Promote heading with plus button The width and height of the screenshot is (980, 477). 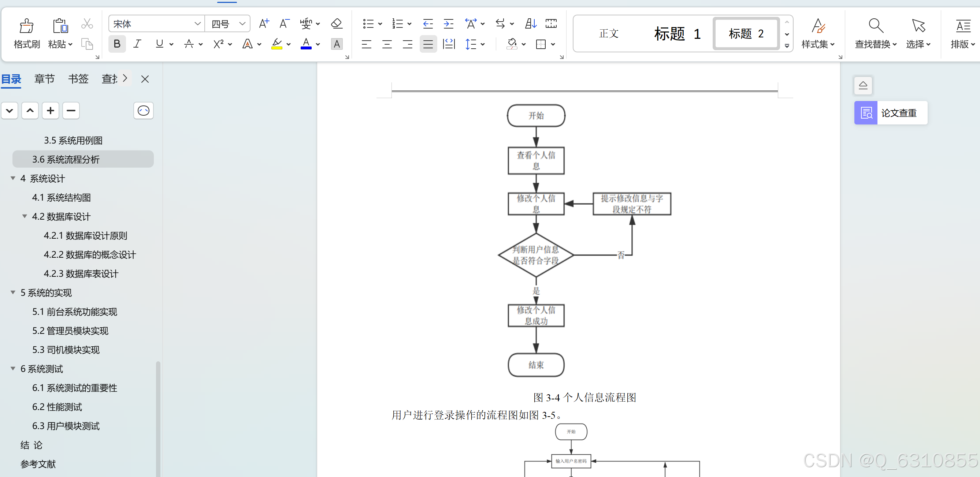[x=50, y=111]
